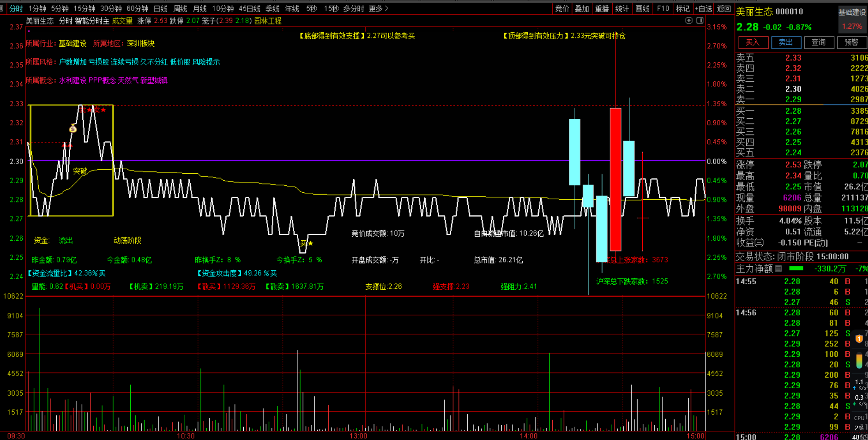
Task: Click the 预警 alert button
Action: (x=851, y=43)
